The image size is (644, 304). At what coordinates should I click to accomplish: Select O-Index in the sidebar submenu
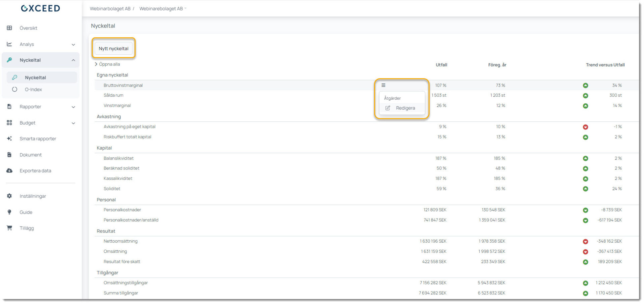pyautogui.click(x=33, y=90)
